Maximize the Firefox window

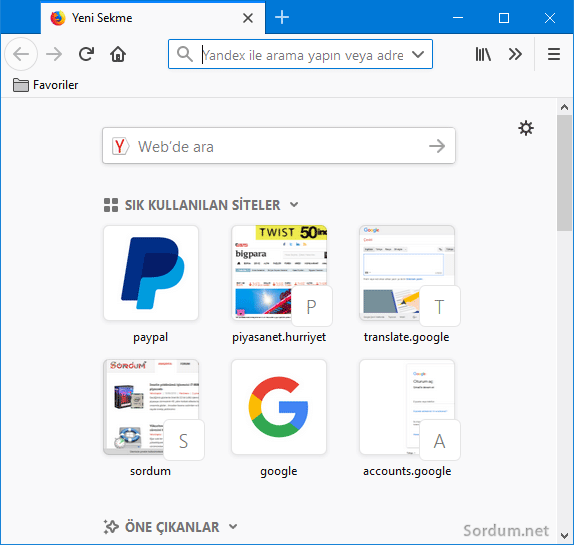click(504, 18)
